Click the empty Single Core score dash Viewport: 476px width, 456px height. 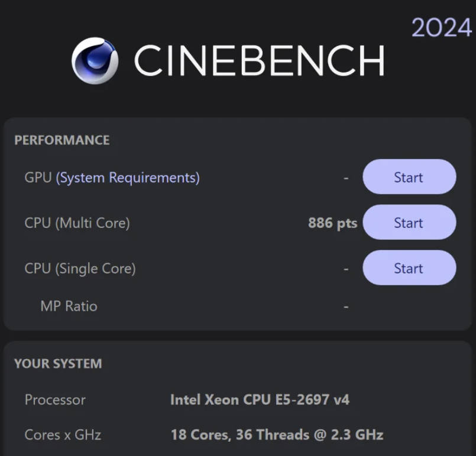(346, 269)
